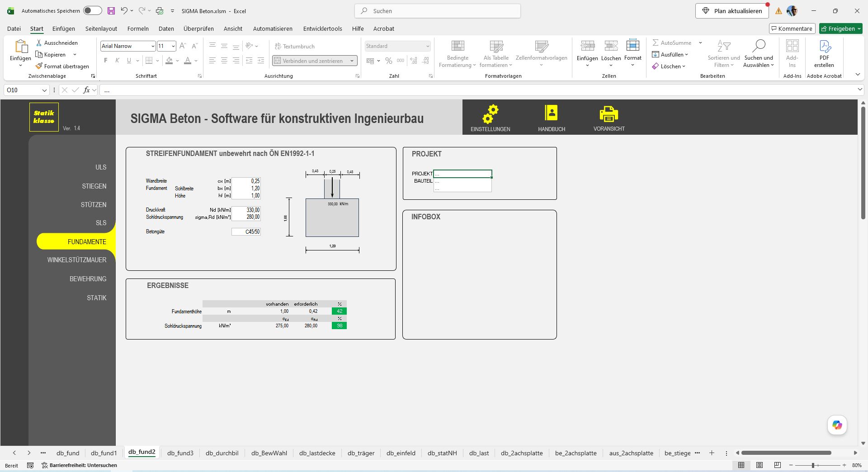
Task: Open Bedingte Formatierung
Action: coord(458,54)
